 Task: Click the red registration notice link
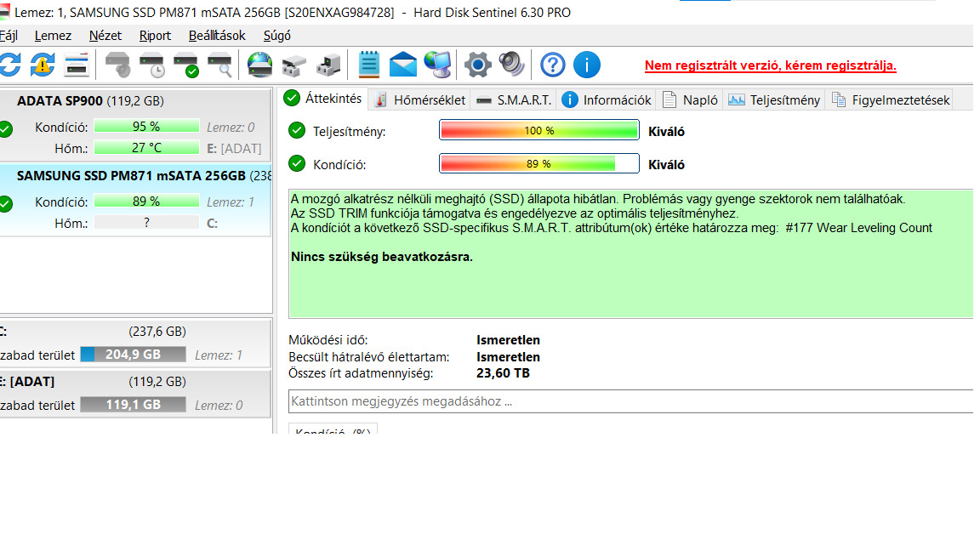(x=770, y=65)
